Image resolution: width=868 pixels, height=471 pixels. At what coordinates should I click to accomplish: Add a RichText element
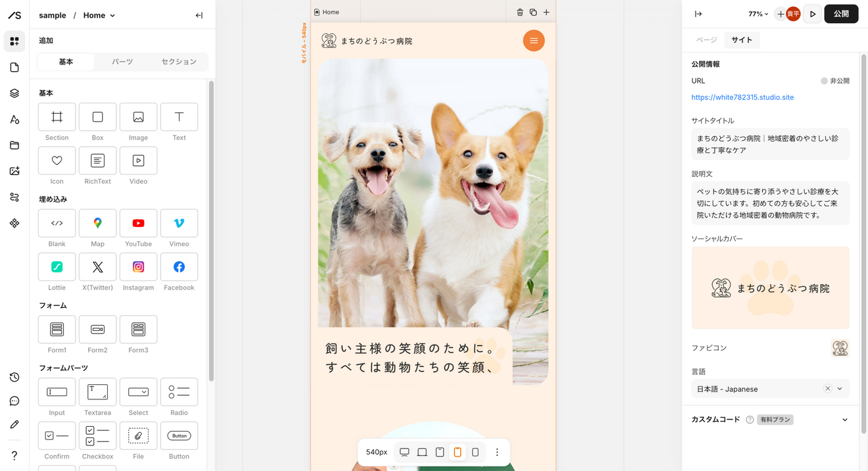point(97,161)
